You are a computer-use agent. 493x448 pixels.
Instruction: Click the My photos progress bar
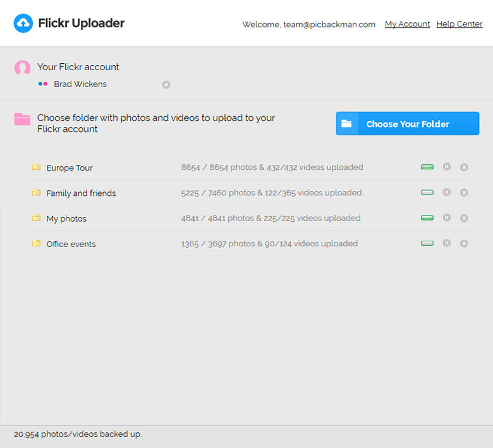click(427, 218)
